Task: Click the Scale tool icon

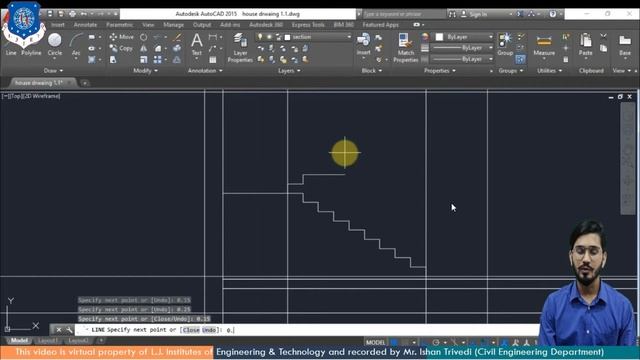Action: click(x=144, y=60)
